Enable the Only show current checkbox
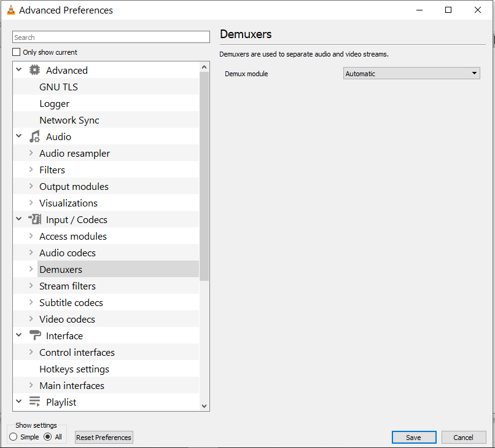 (16, 52)
